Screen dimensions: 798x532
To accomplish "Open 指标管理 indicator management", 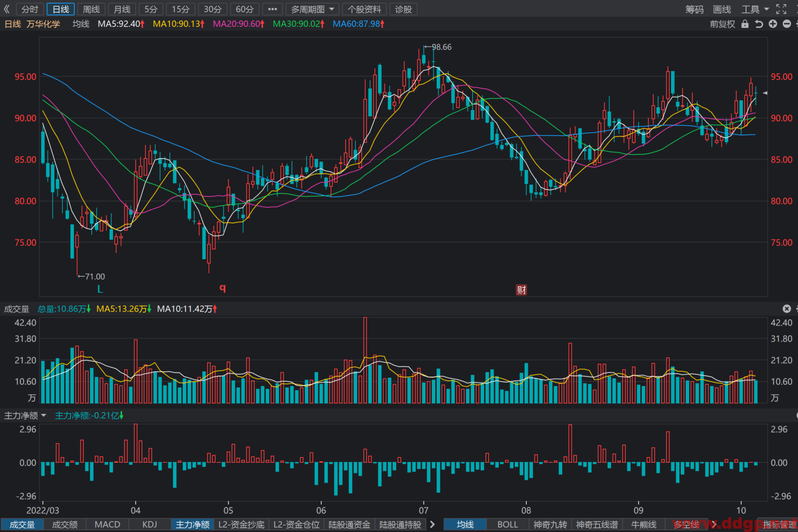I will click(779, 525).
